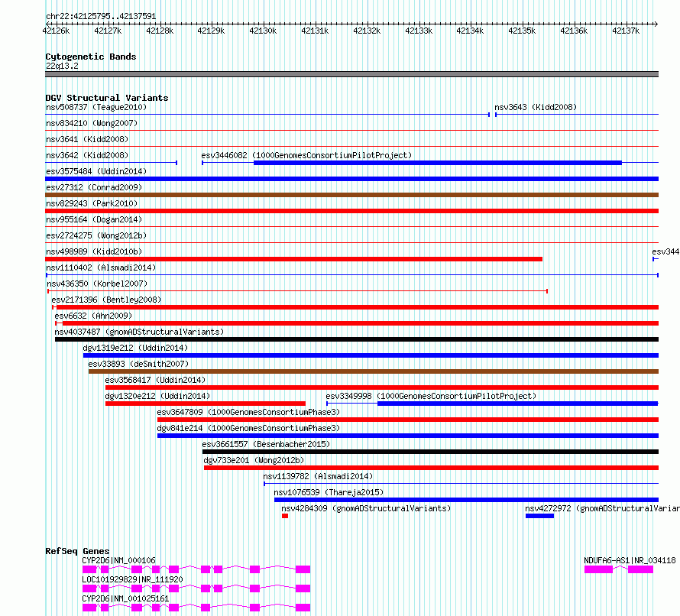Click the blue dgv1319e212 variant bar
680x616 pixels.
point(371,355)
